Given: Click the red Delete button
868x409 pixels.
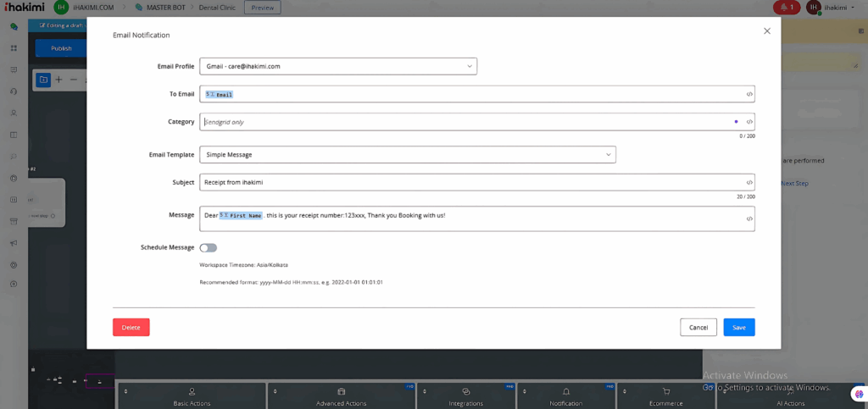Looking at the screenshot, I should [x=131, y=327].
